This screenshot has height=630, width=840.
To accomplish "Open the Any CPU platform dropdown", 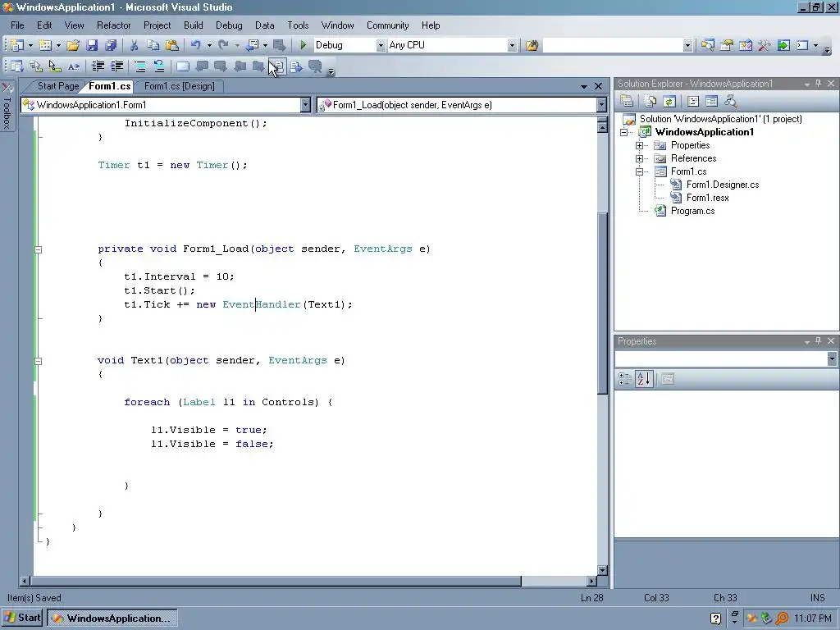I will (512, 46).
